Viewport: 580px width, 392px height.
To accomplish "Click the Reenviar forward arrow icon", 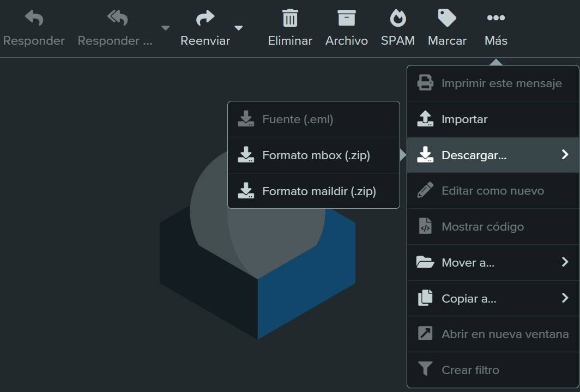I will tap(206, 18).
